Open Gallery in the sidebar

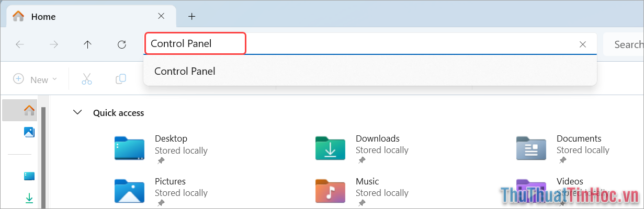[29, 132]
